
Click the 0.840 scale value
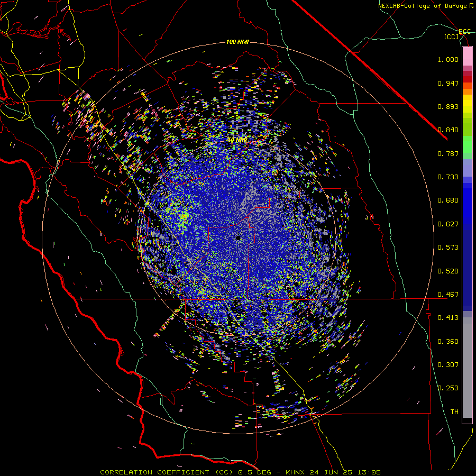[x=448, y=130]
